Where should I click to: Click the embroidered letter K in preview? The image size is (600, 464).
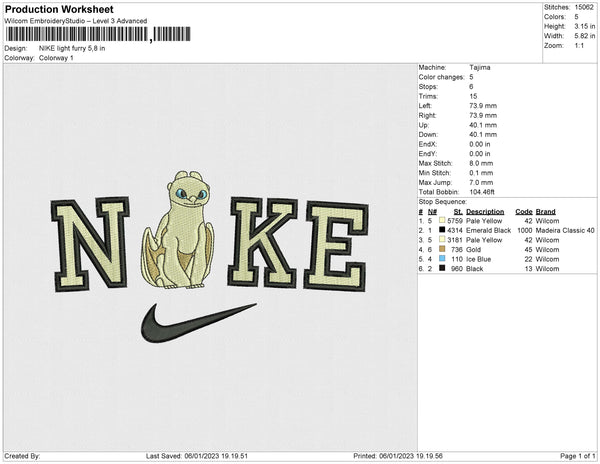pyautogui.click(x=263, y=243)
